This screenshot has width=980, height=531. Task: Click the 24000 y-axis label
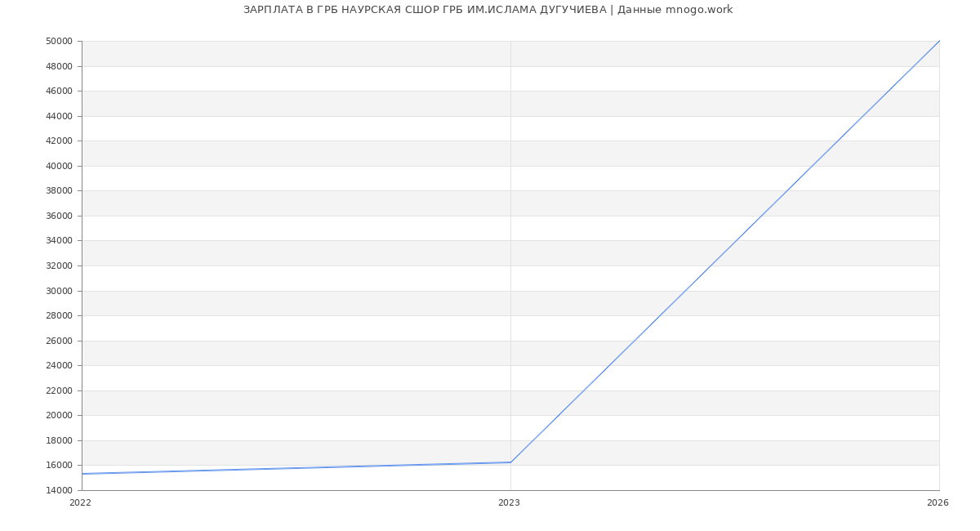tap(60, 366)
